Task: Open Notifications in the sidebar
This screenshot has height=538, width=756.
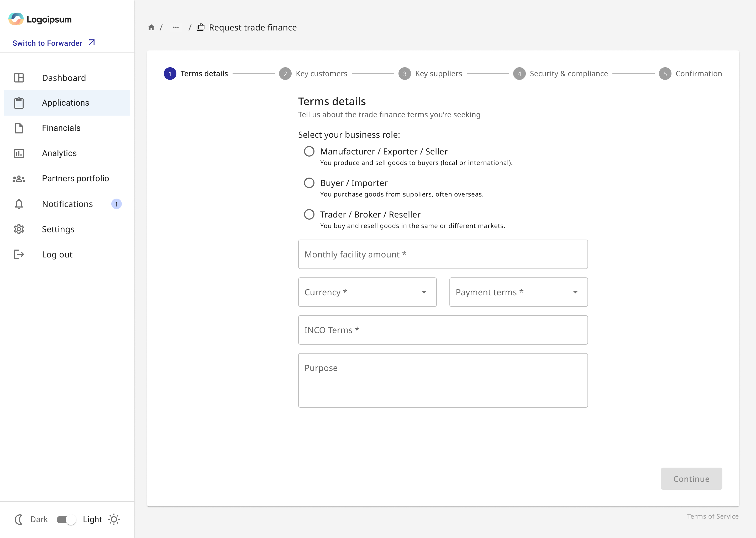Action: point(67,204)
